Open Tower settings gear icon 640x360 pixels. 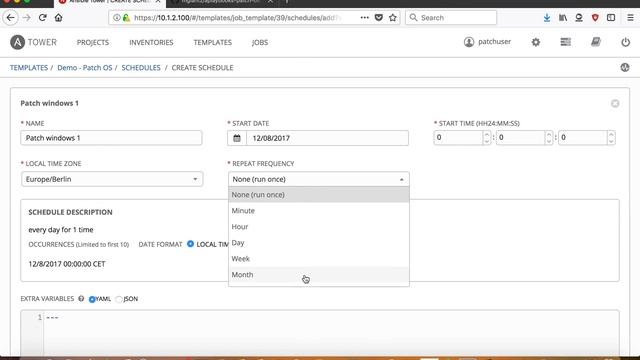[536, 42]
